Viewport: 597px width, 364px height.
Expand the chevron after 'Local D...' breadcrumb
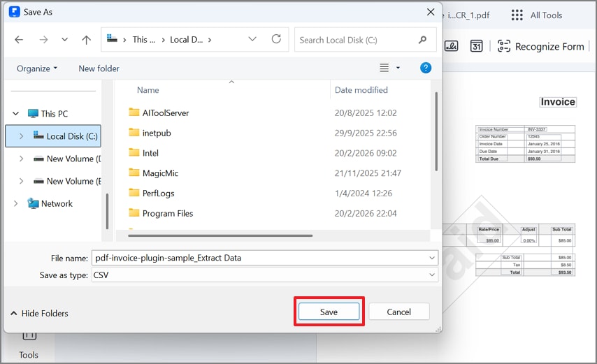tap(210, 40)
